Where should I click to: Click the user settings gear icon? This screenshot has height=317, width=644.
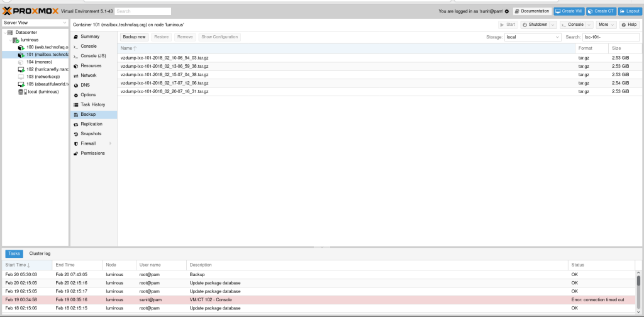click(x=507, y=11)
